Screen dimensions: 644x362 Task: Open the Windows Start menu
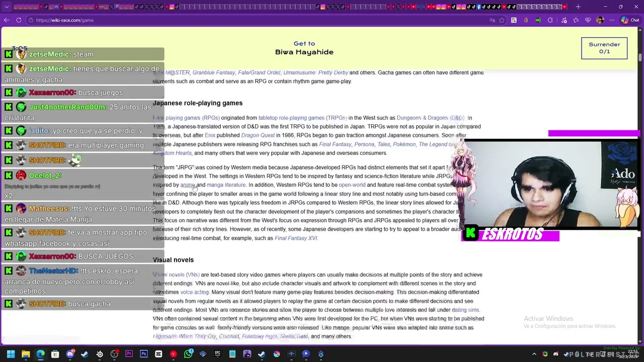coord(11,354)
